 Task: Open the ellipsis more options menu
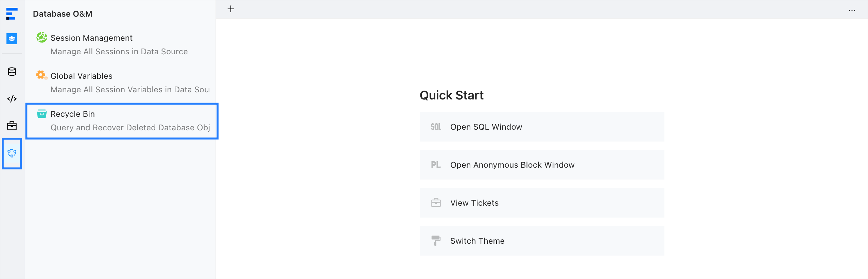click(x=852, y=11)
